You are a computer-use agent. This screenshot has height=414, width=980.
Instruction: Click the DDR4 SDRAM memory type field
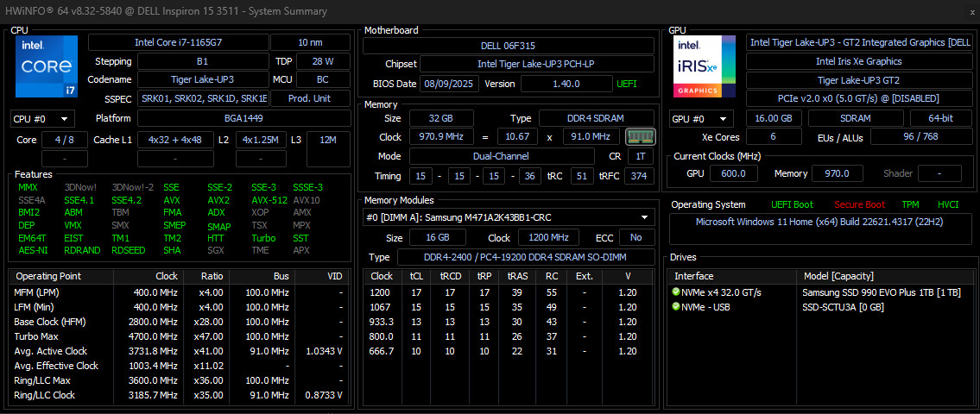[x=597, y=118]
